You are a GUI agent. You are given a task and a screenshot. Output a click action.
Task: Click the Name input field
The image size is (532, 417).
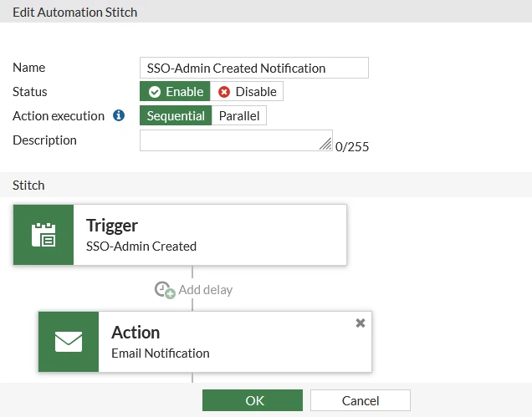point(254,68)
